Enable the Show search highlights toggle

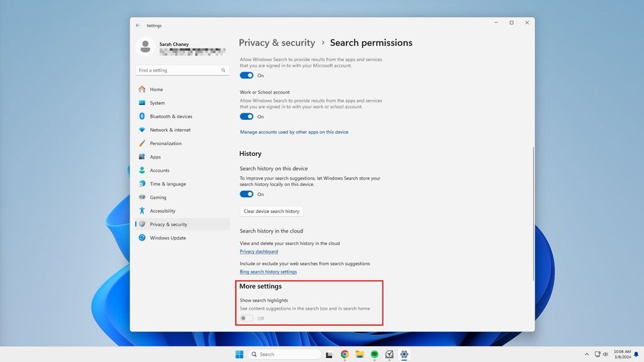[x=247, y=318]
